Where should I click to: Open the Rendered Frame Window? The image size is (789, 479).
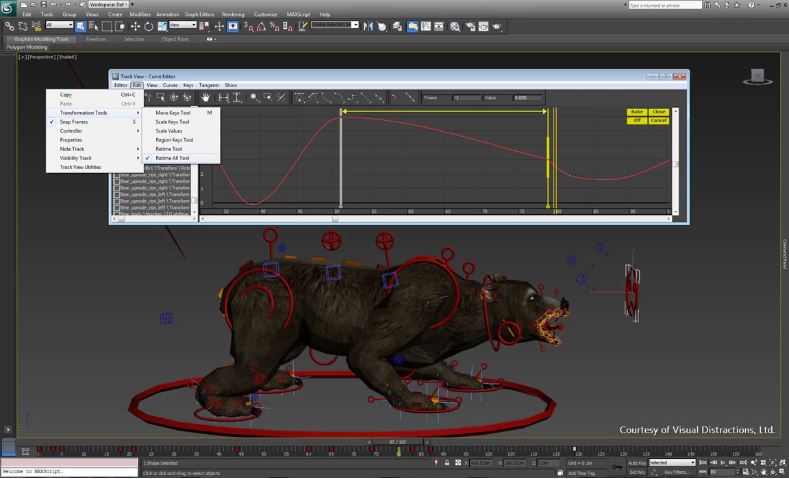(x=484, y=26)
